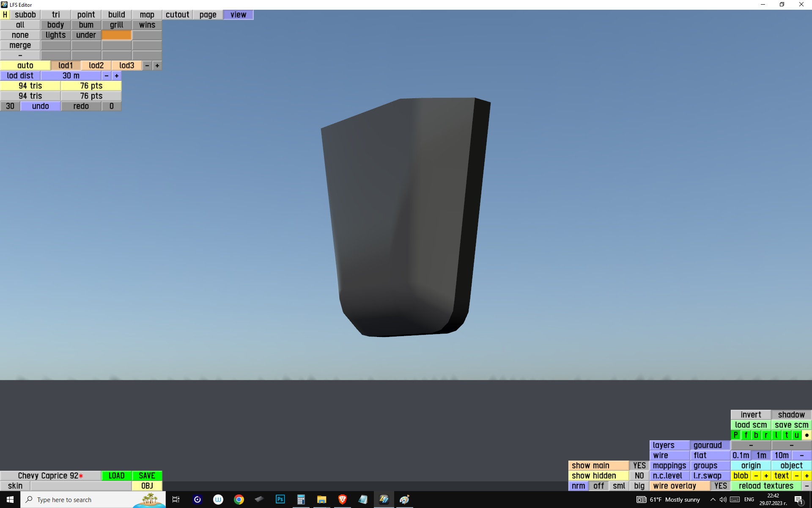
Task: Click the u view direction button
Action: (x=796, y=435)
